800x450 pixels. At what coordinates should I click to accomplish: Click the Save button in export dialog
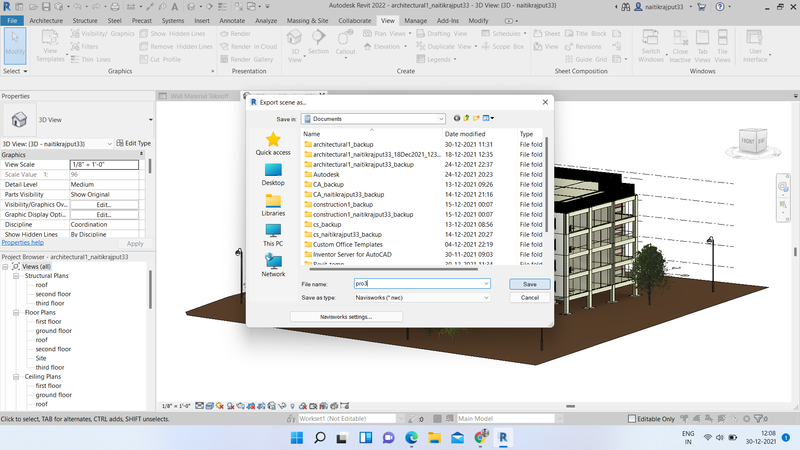coord(530,284)
